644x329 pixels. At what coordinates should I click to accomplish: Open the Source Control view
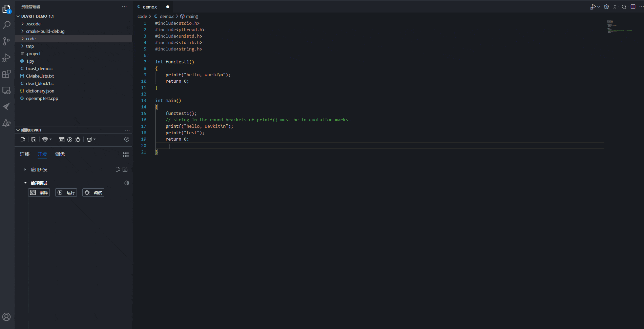(6, 41)
